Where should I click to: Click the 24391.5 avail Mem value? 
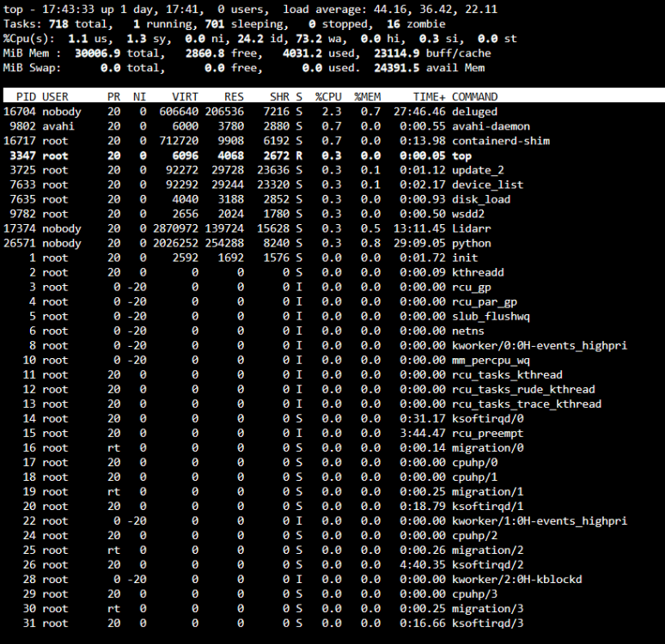pyautogui.click(x=397, y=68)
